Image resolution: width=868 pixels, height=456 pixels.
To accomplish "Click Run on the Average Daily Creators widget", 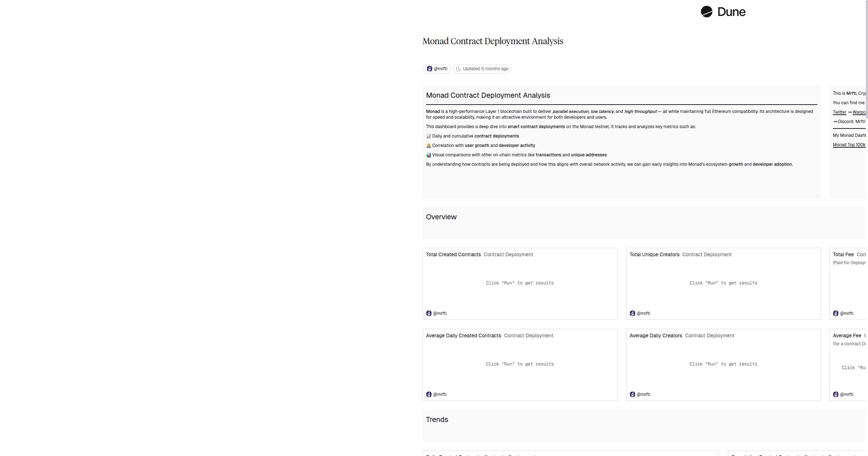I will [723, 364].
